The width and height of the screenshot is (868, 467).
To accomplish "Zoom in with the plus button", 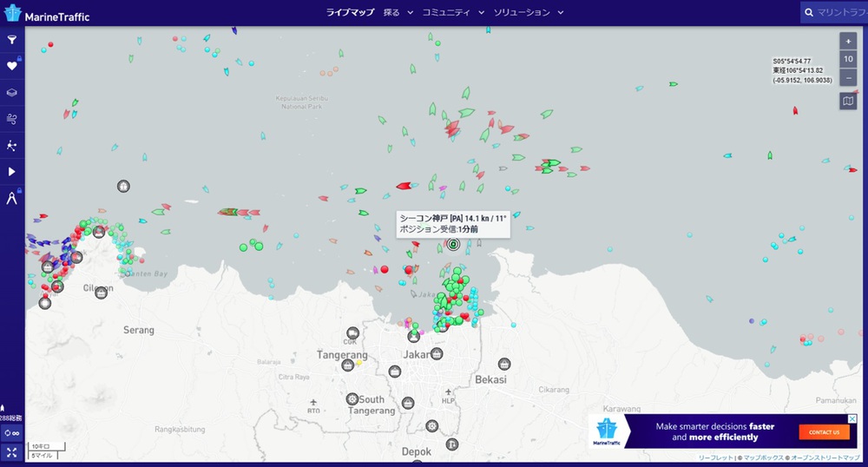I will point(848,41).
